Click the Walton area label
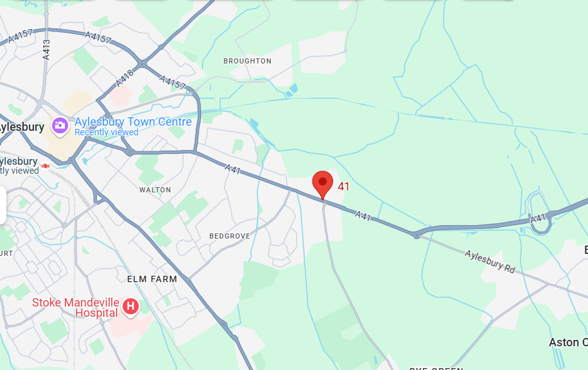Viewport: 588px width, 370px height. 155,190
